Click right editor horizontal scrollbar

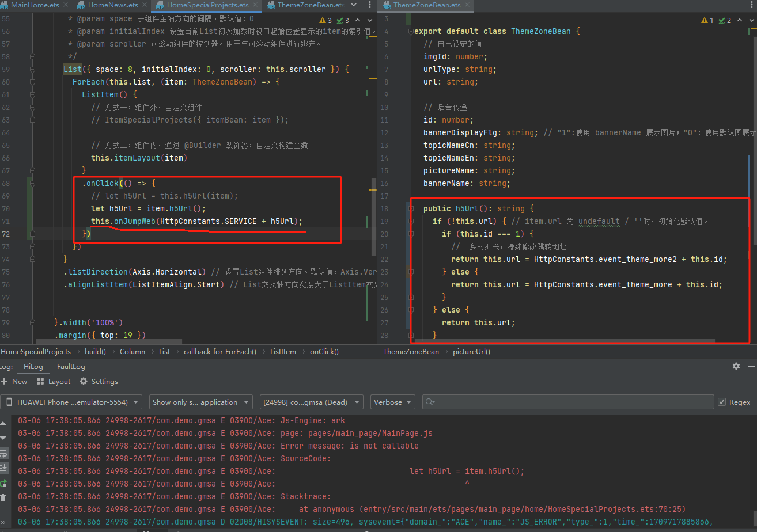[x=565, y=341]
